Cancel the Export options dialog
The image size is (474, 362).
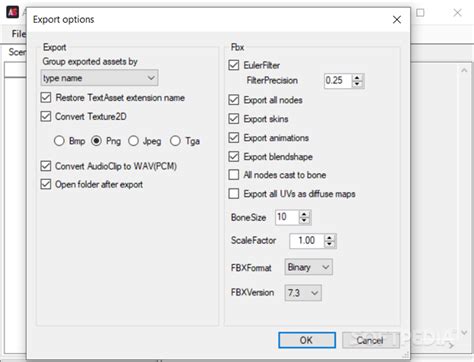(370, 340)
